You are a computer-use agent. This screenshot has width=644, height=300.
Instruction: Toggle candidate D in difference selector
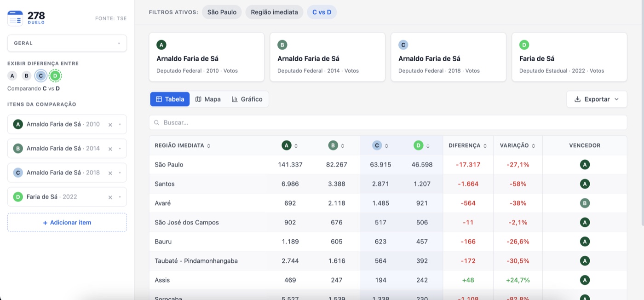[x=55, y=76]
